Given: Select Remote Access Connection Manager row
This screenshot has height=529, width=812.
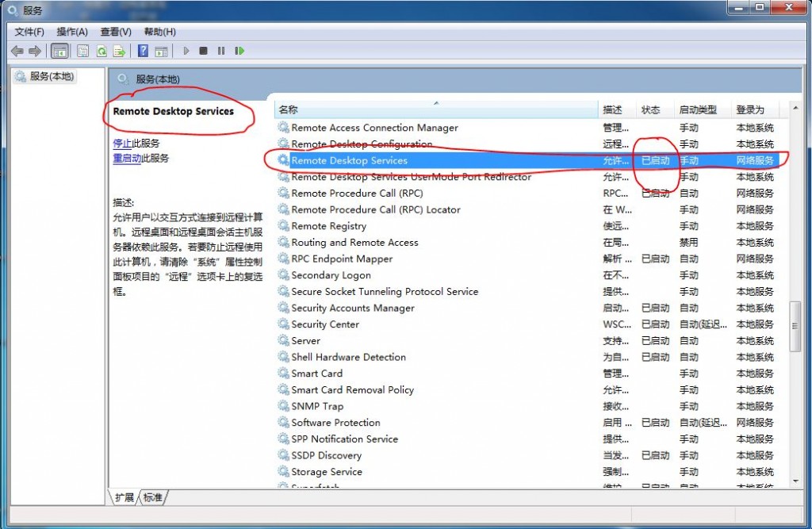Looking at the screenshot, I should [x=527, y=128].
